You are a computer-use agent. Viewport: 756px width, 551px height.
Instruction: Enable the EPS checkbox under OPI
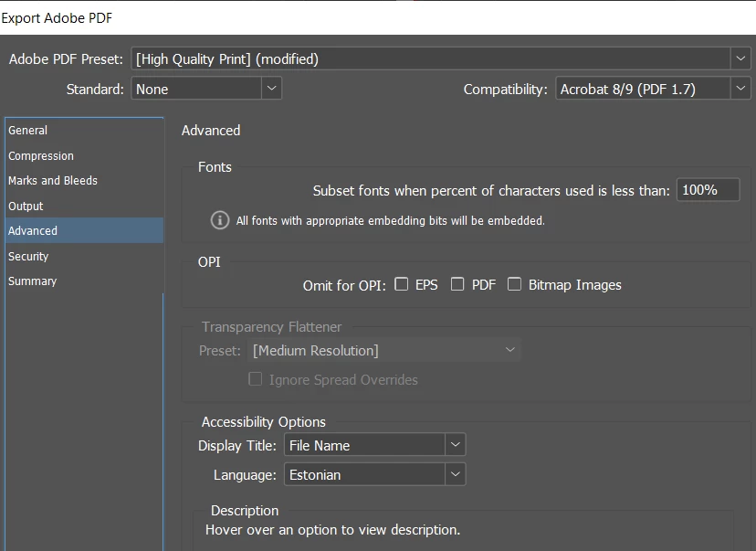point(401,284)
